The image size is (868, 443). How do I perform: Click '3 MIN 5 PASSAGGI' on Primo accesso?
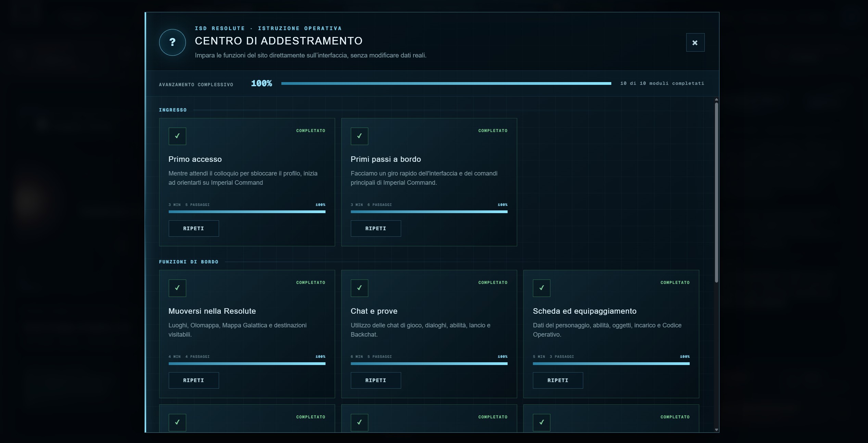(x=189, y=205)
